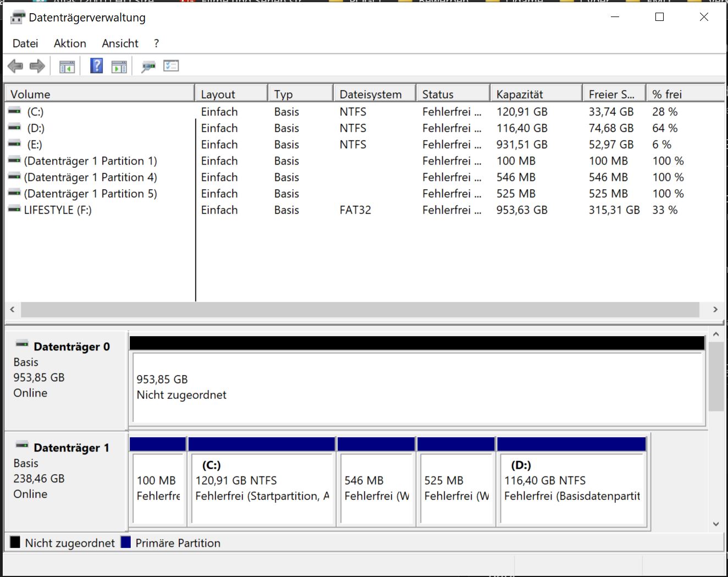
Task: Maximize the Datenträgerverwaltung window
Action: coord(660,17)
